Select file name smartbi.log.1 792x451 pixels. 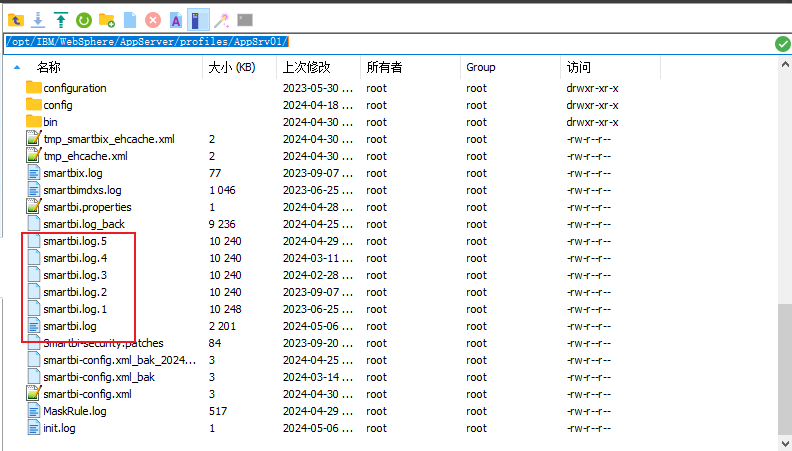coord(75,309)
